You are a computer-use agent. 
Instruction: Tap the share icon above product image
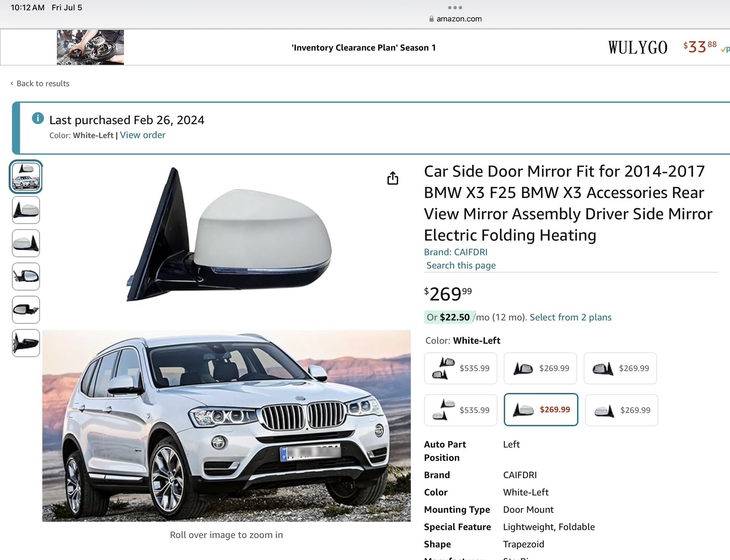click(x=393, y=178)
